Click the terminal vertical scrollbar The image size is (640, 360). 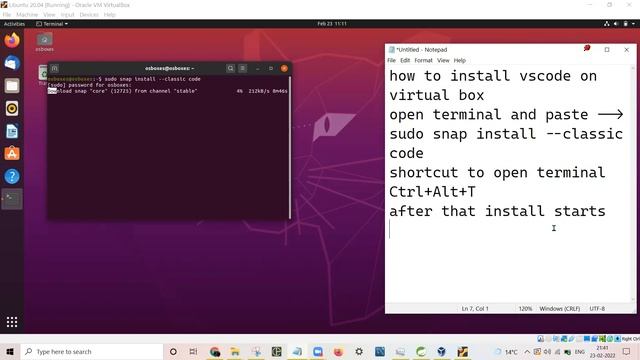(x=290, y=147)
